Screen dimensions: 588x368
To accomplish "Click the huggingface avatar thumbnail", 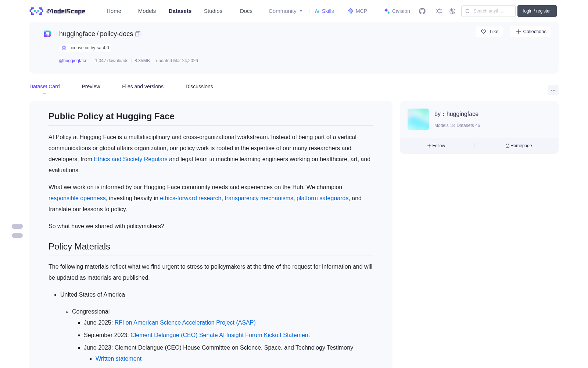I will pyautogui.click(x=418, y=119).
